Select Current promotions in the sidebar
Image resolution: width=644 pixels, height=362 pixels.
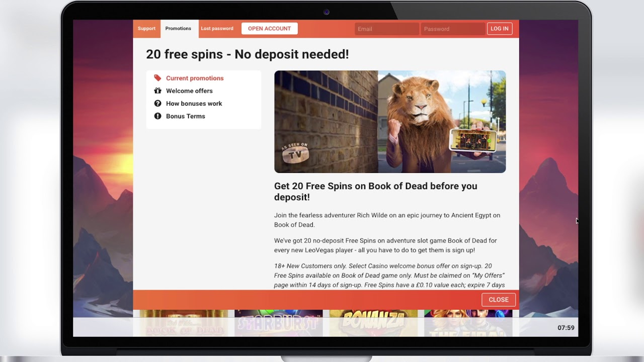pos(195,78)
